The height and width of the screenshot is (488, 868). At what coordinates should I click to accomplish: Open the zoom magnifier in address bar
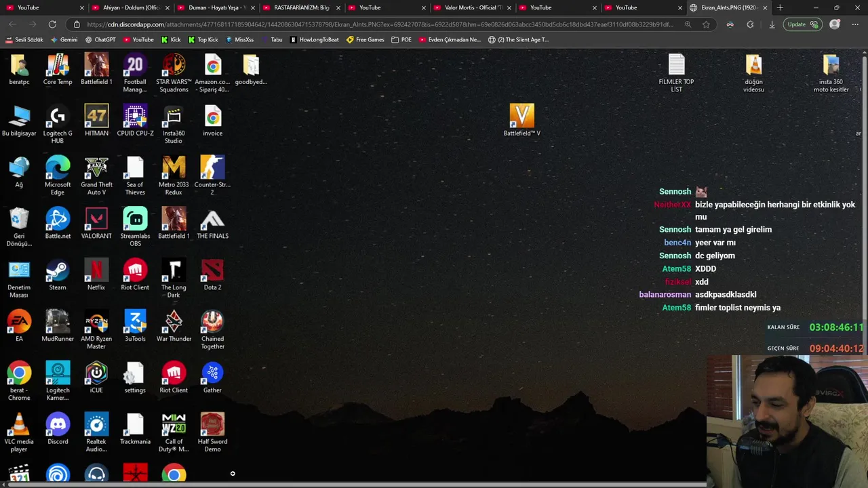point(688,24)
